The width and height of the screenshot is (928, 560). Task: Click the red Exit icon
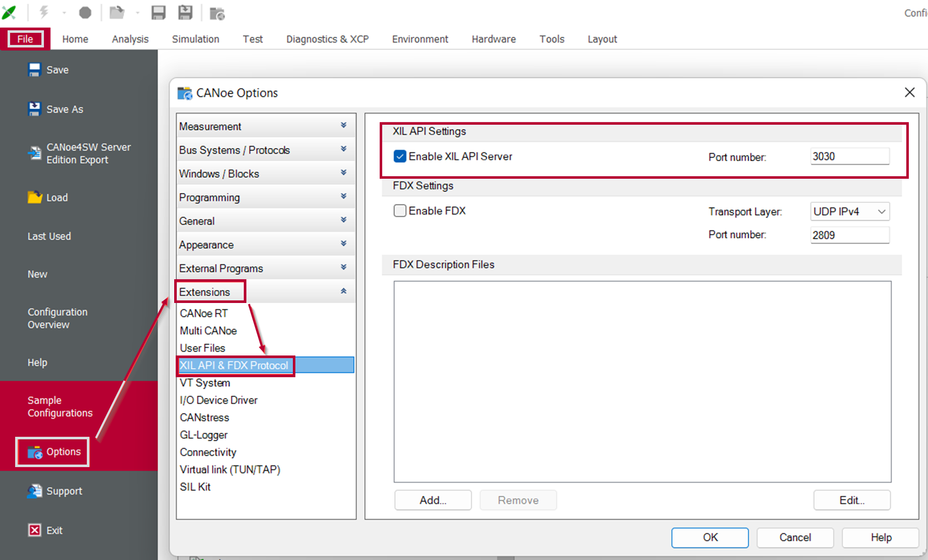34,530
